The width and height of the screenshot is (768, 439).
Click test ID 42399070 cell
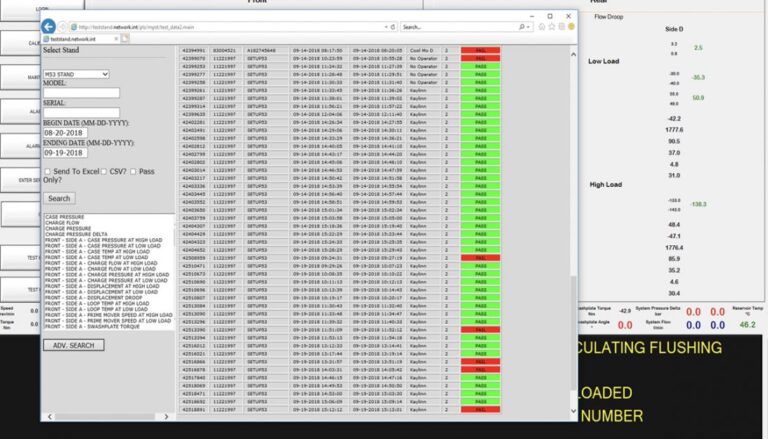[x=193, y=58]
